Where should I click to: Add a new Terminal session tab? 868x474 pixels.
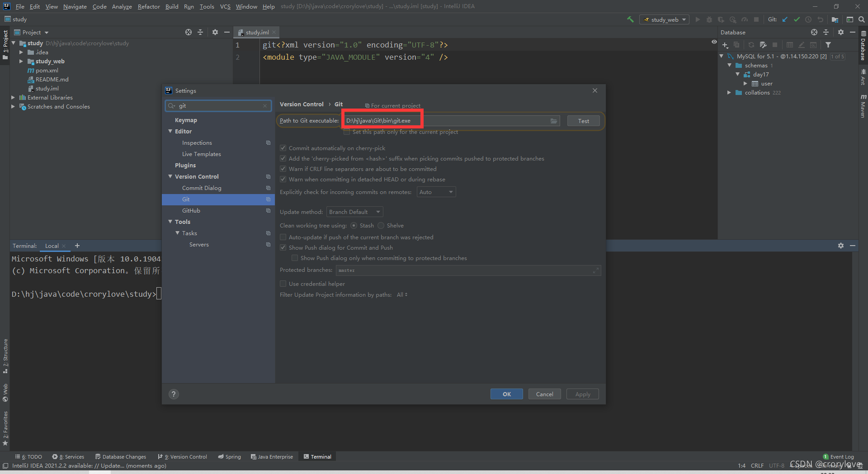[77, 246]
